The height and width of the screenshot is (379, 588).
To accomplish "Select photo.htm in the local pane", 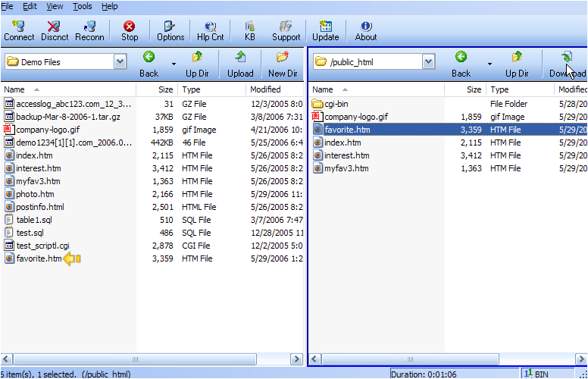I will [x=35, y=194].
